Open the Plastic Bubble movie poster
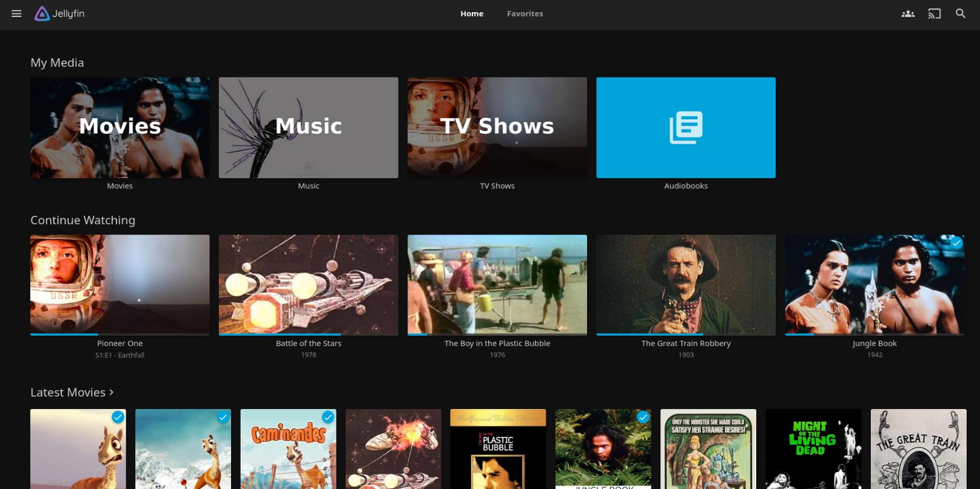The width and height of the screenshot is (980, 489). tap(498, 449)
